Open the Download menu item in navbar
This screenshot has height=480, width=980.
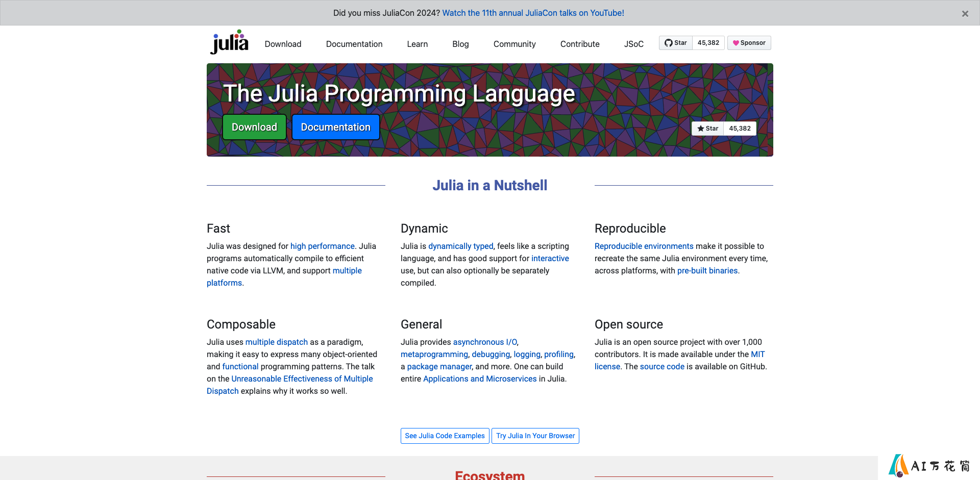[x=283, y=44]
